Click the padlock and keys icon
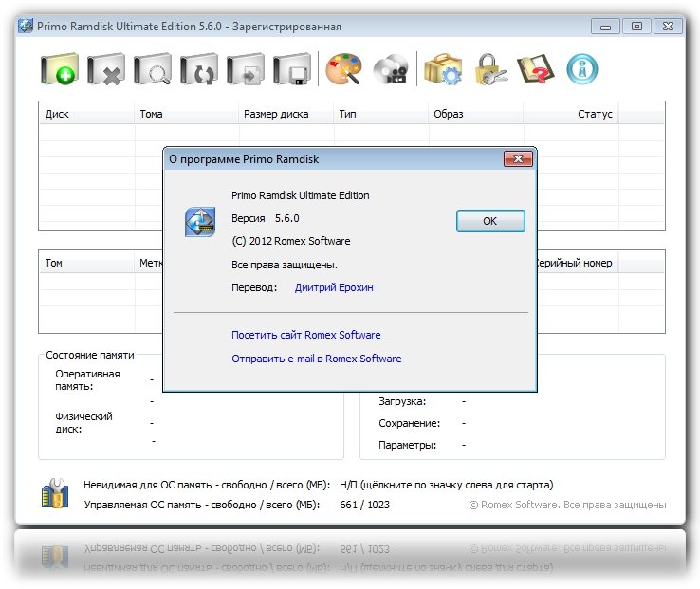This screenshot has height=589, width=700. pos(489,68)
